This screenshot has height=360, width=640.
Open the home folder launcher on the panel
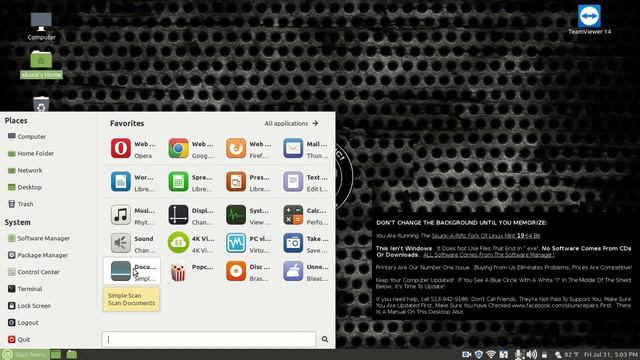coord(72,354)
